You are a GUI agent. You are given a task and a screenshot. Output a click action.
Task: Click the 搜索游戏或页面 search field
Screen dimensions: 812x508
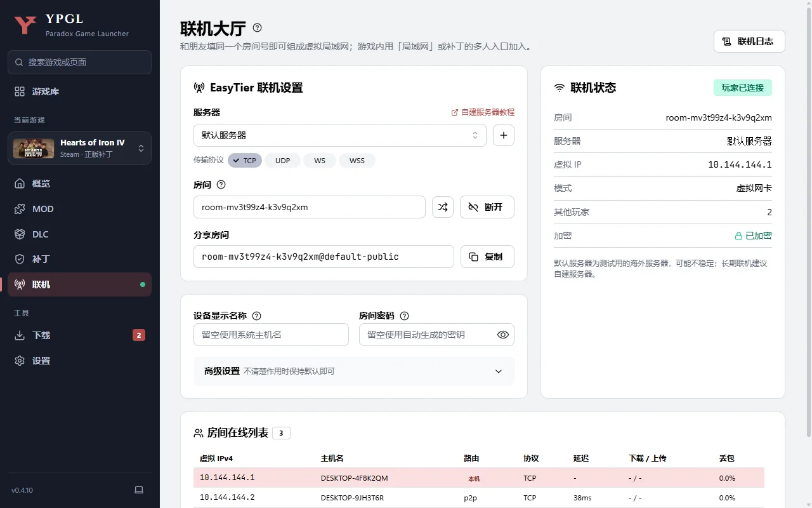tap(79, 62)
